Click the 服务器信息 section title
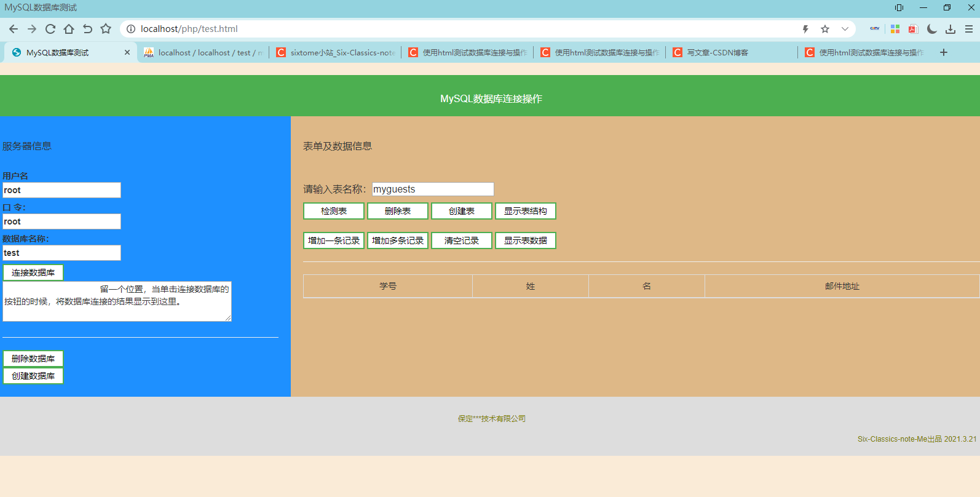Screen dimensions: 980x497 27,146
